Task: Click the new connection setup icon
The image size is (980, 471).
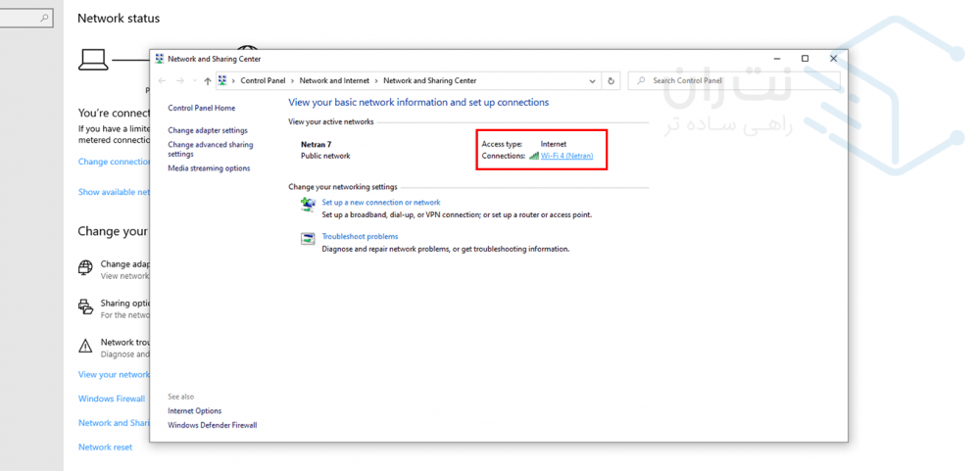Action: [308, 206]
